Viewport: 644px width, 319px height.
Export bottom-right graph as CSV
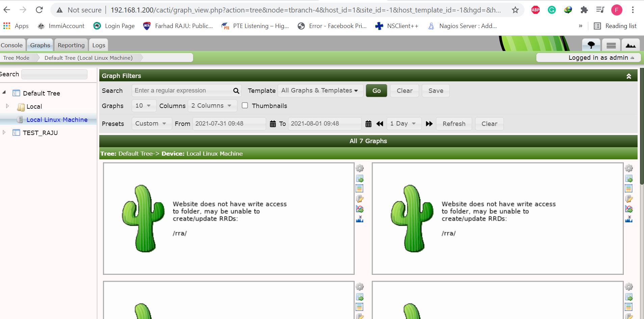[629, 297]
